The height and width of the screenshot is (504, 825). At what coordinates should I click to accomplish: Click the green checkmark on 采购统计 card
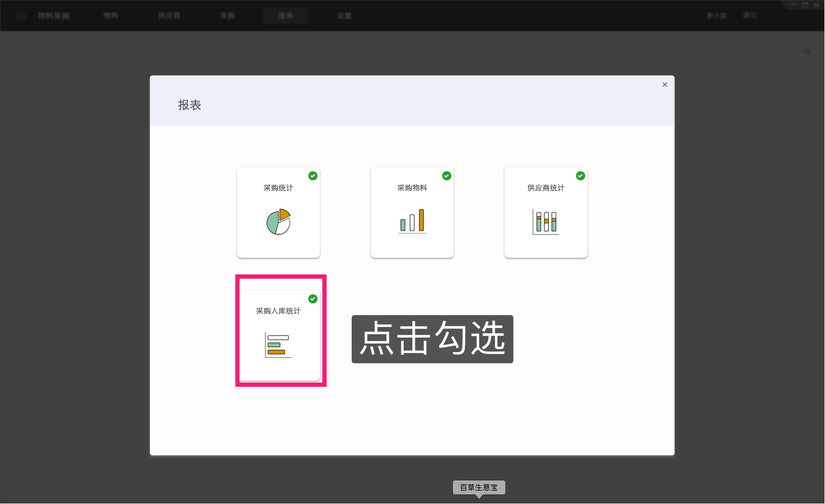tap(313, 175)
